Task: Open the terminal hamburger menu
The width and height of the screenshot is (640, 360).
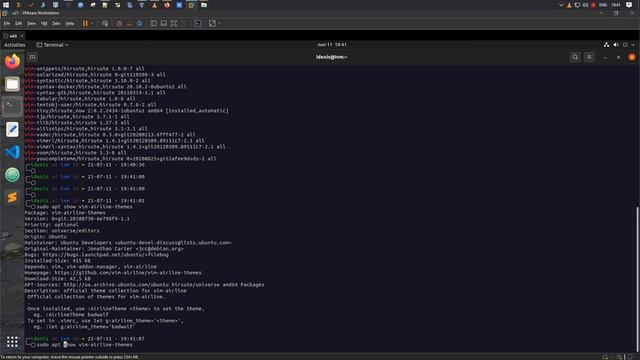Action: pyautogui.click(x=589, y=58)
